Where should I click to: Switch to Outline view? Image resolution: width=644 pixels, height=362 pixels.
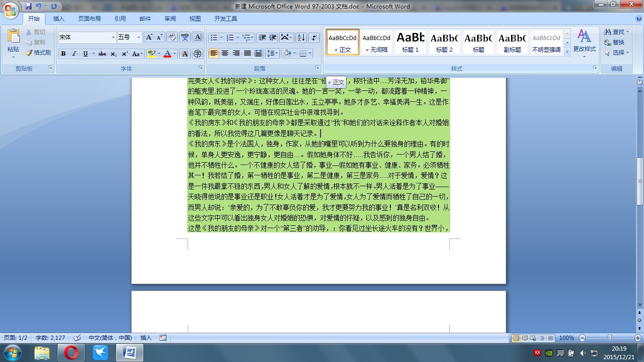(x=542, y=338)
